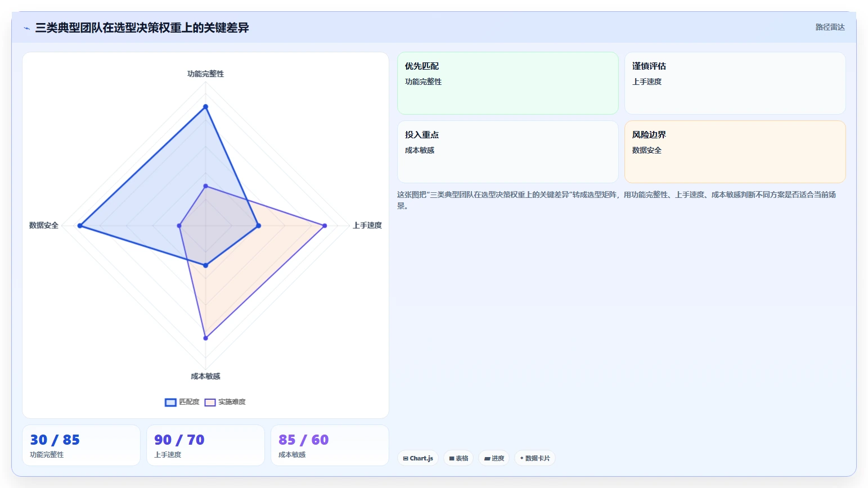Click the 上手速度 axis label on radar

[367, 225]
